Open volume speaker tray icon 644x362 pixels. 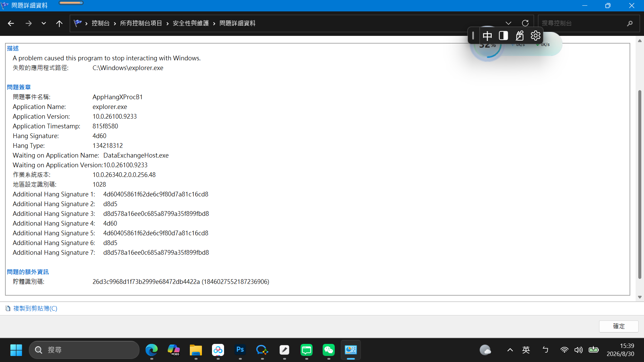(578, 350)
